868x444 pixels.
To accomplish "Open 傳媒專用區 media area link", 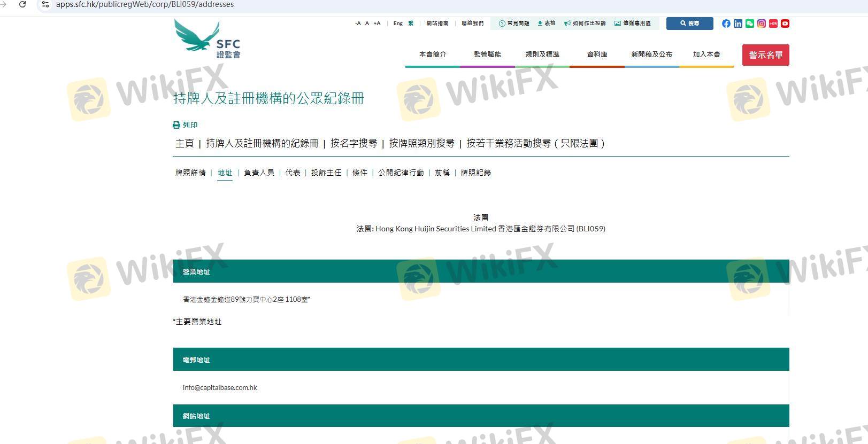I will click(633, 24).
